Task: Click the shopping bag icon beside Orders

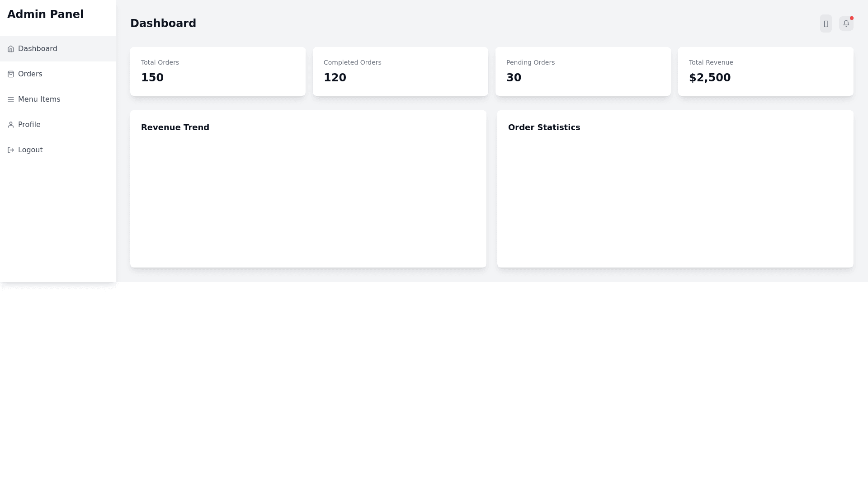Action: (11, 74)
